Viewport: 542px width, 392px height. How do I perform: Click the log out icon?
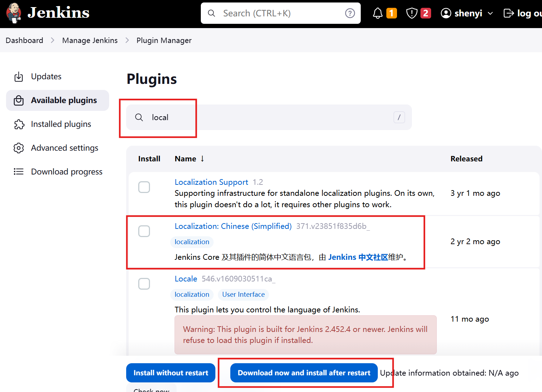coord(509,13)
